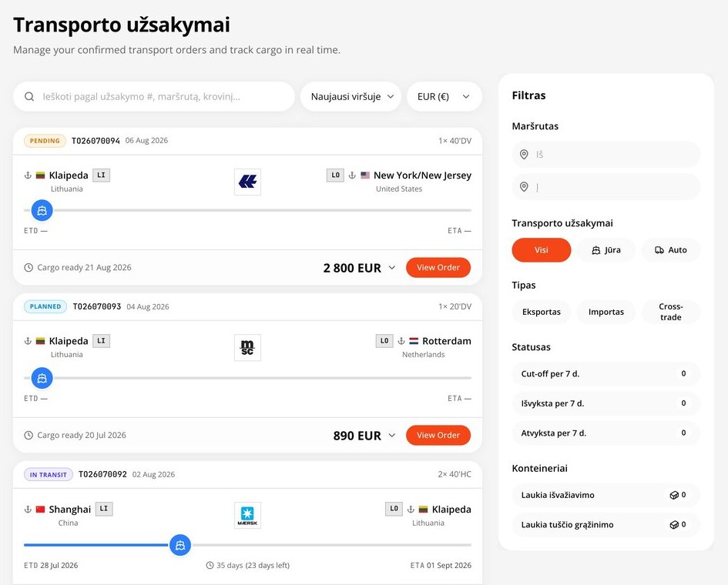Click the anchor icon beside Shanghai
The width and height of the screenshot is (728, 585).
point(28,510)
